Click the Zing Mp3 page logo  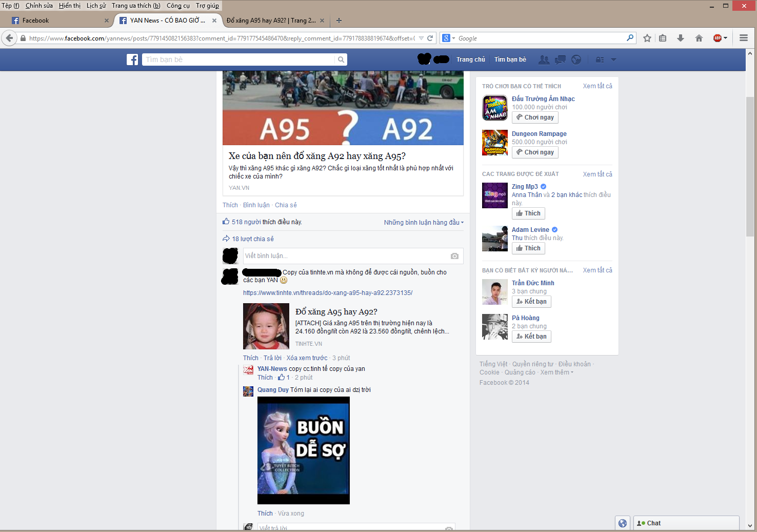495,195
